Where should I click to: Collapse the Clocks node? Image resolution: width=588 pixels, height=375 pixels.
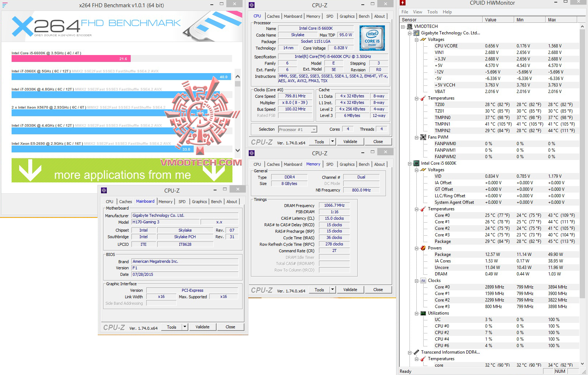pyautogui.click(x=417, y=281)
